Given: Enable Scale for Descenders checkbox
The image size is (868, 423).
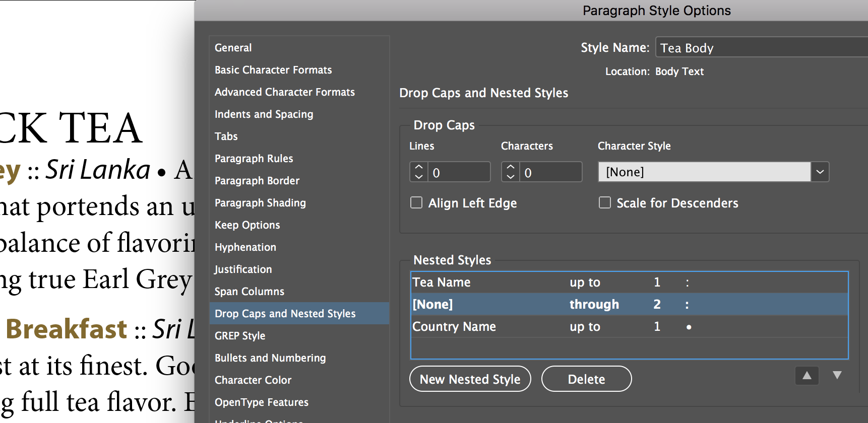Looking at the screenshot, I should 605,202.
